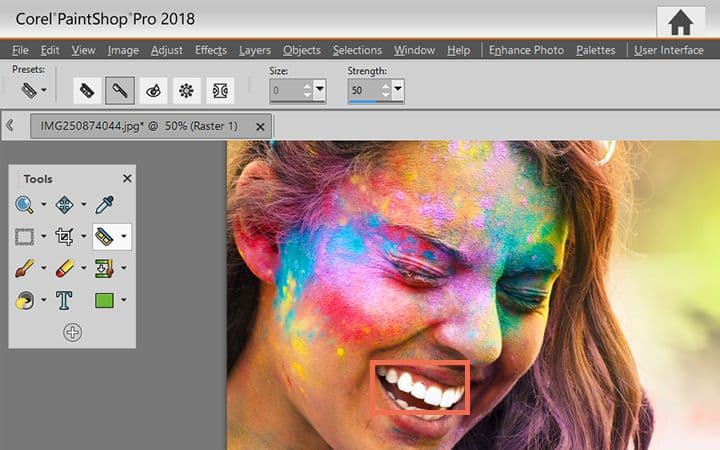
Task: Open the Layers menu
Action: click(255, 50)
